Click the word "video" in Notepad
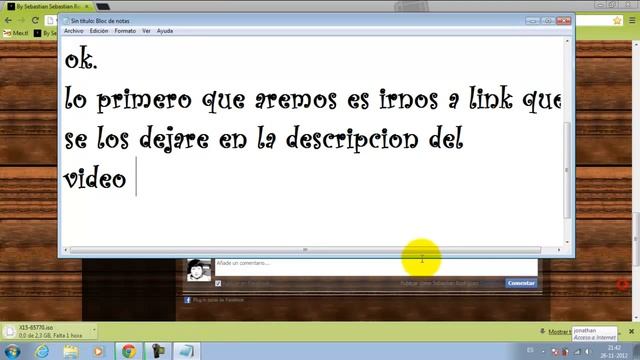The height and width of the screenshot is (360, 640). click(x=95, y=179)
